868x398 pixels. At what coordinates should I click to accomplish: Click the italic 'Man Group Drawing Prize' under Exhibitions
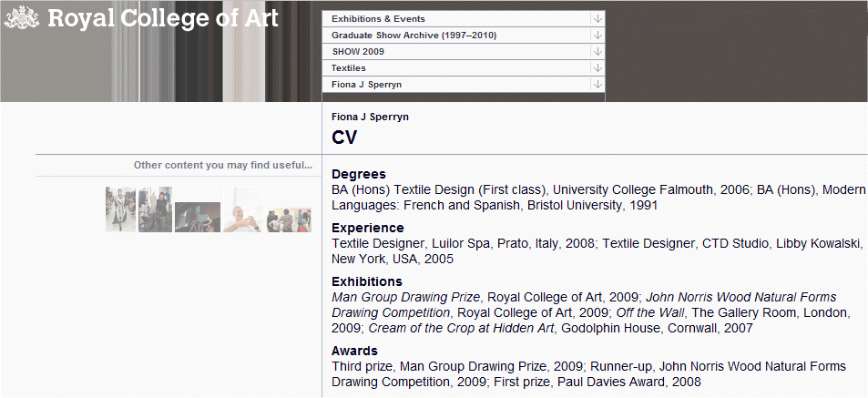(x=406, y=297)
